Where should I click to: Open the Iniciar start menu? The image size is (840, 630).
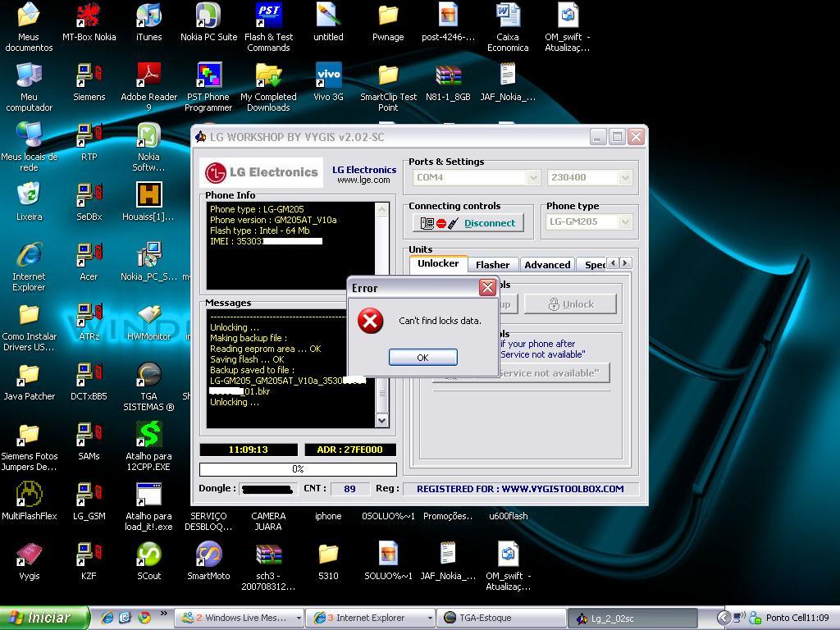click(x=44, y=619)
